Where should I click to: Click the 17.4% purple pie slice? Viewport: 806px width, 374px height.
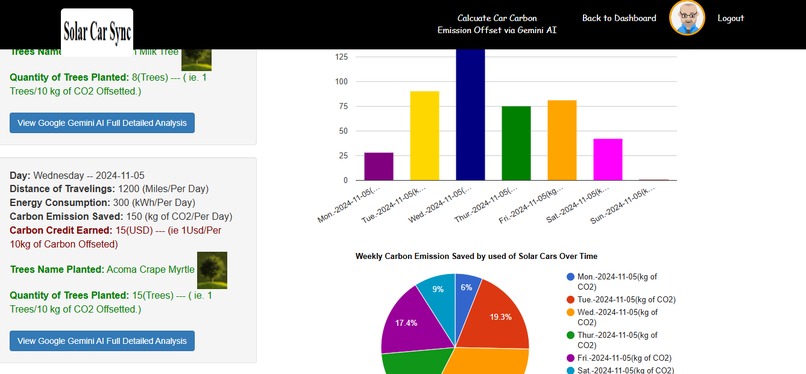pos(411,324)
